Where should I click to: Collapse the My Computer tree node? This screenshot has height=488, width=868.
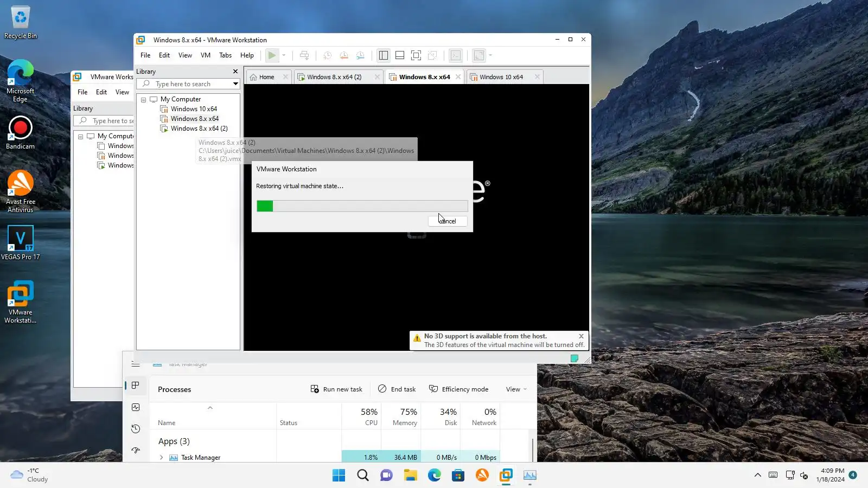[x=143, y=100]
